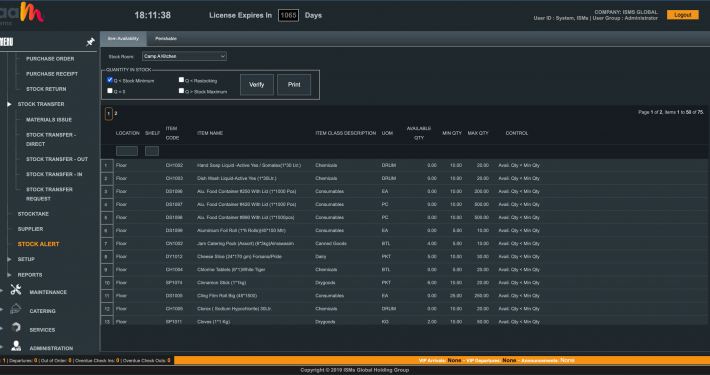
Task: Open Catering via its dish icon
Action: pos(15,309)
